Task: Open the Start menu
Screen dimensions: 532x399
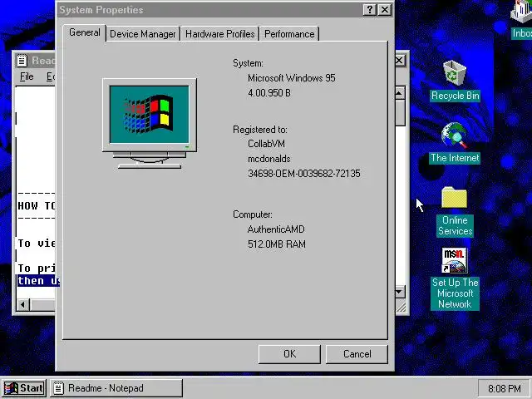Action: 23,388
